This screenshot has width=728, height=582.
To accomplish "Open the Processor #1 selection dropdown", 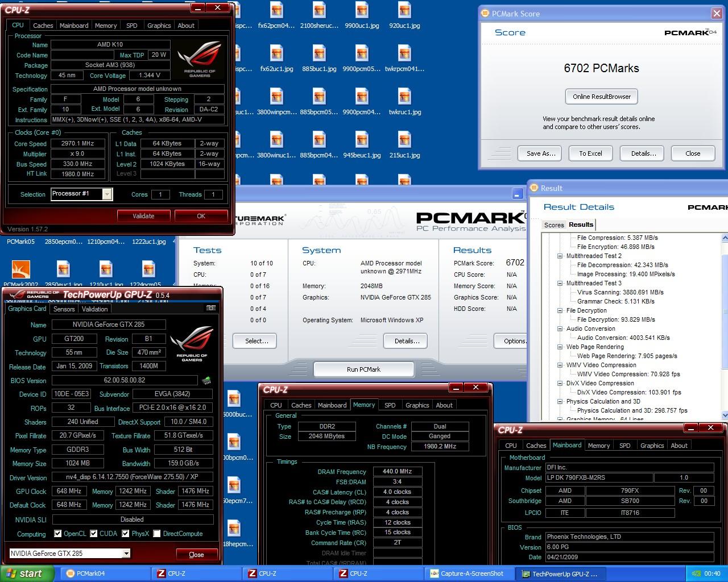I will pos(107,194).
